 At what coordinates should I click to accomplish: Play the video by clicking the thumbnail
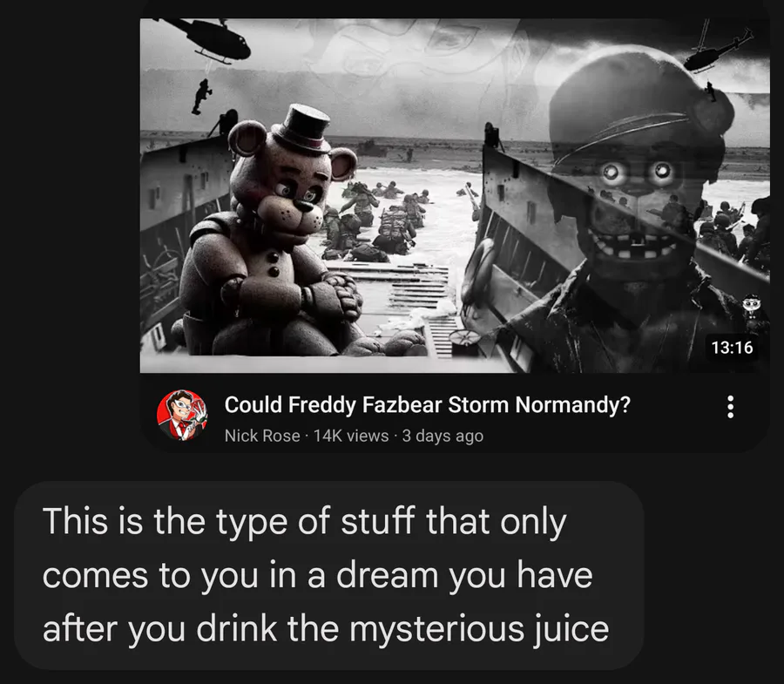pos(455,195)
